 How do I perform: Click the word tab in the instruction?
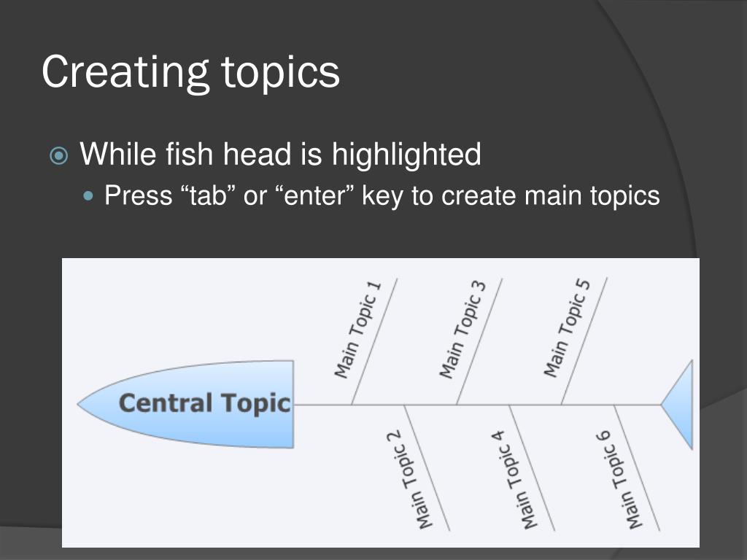(x=208, y=195)
